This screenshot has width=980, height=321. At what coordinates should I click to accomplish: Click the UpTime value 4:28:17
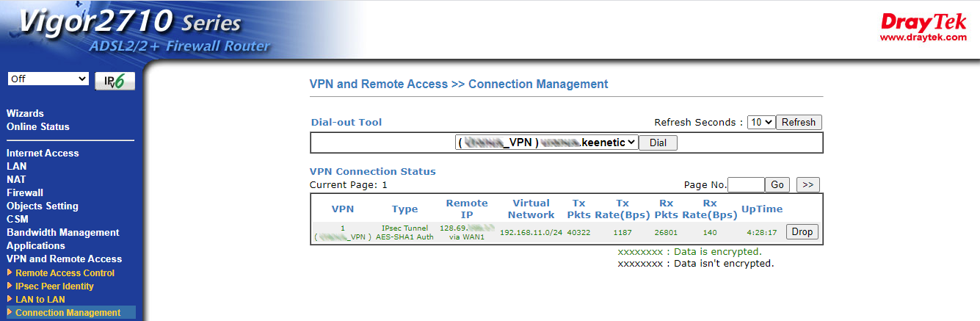click(762, 232)
